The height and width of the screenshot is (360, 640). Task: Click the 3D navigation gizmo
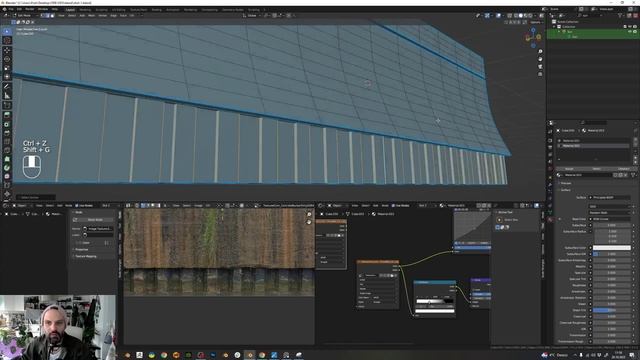pos(533,38)
